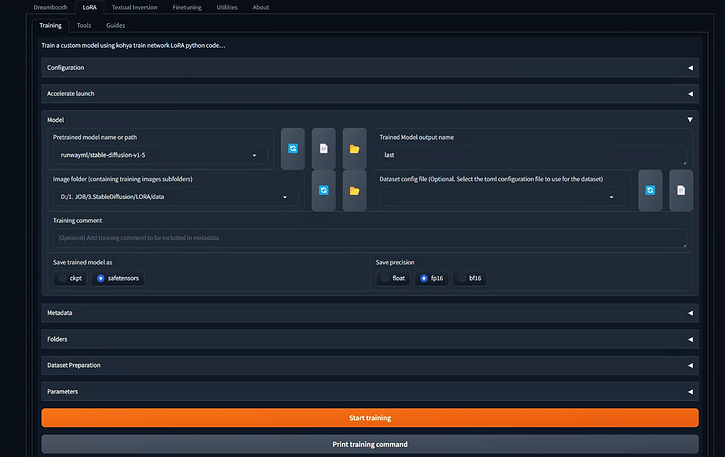Refresh dataset config file list
This screenshot has width=725, height=457.
650,191
